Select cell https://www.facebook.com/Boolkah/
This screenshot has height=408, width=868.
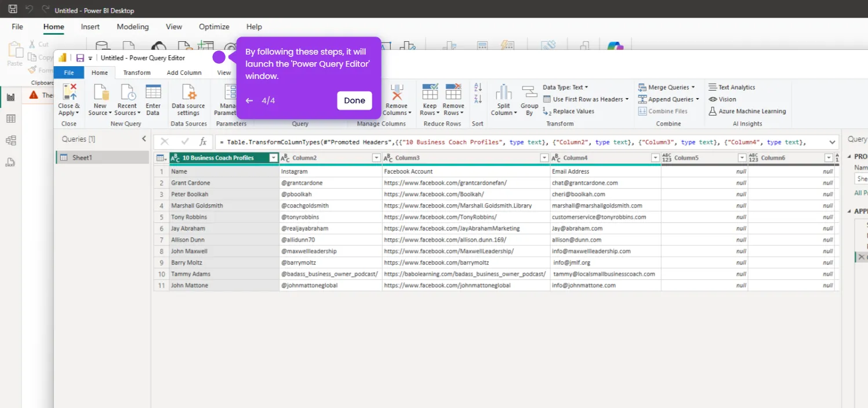tap(466, 194)
